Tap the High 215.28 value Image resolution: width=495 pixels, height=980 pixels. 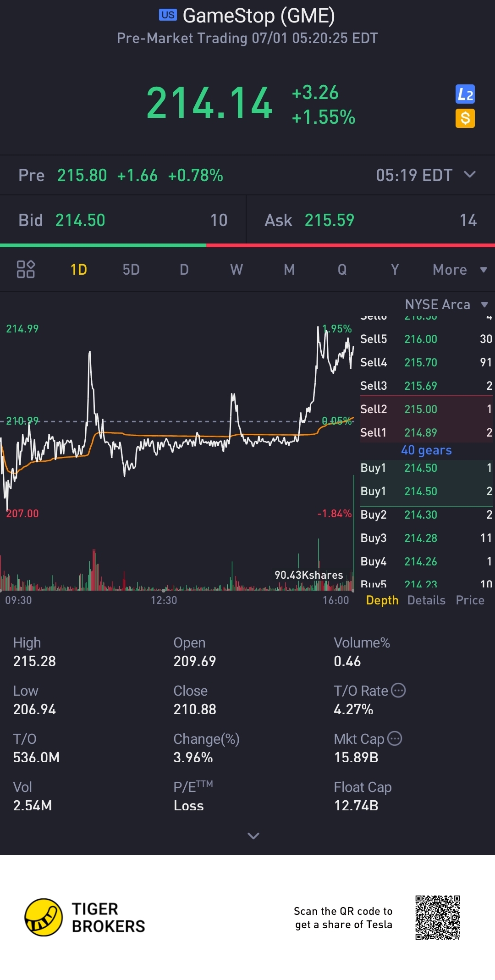pos(34,661)
